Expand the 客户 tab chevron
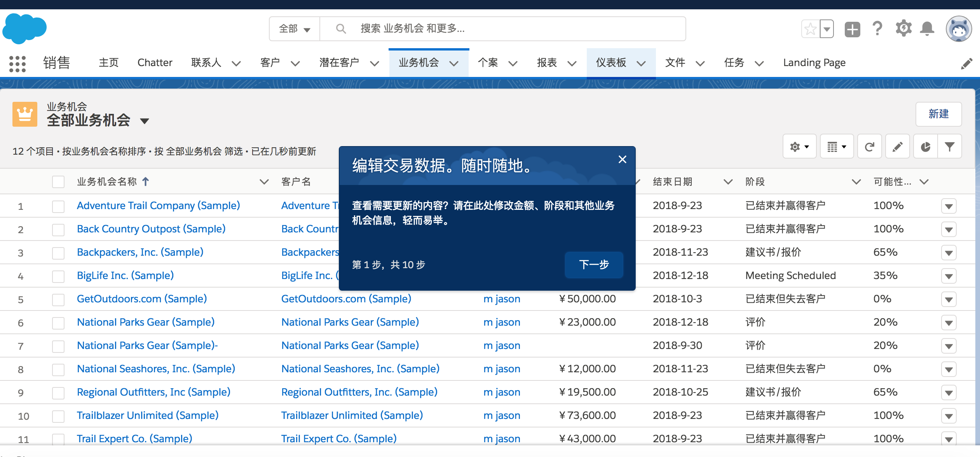The height and width of the screenshot is (457, 980). 295,63
